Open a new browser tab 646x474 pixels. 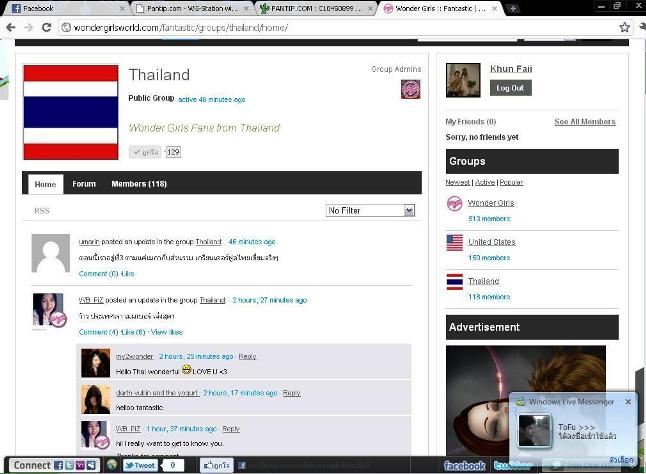(x=513, y=9)
